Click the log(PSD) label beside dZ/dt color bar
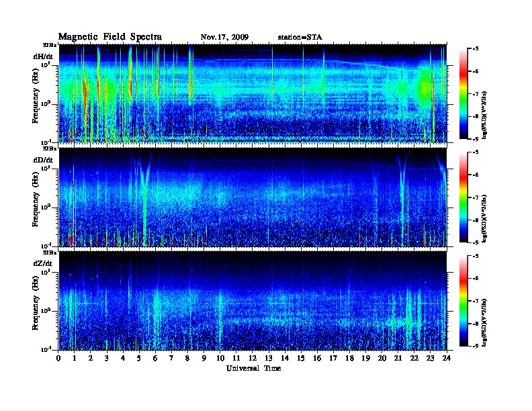 tap(485, 322)
